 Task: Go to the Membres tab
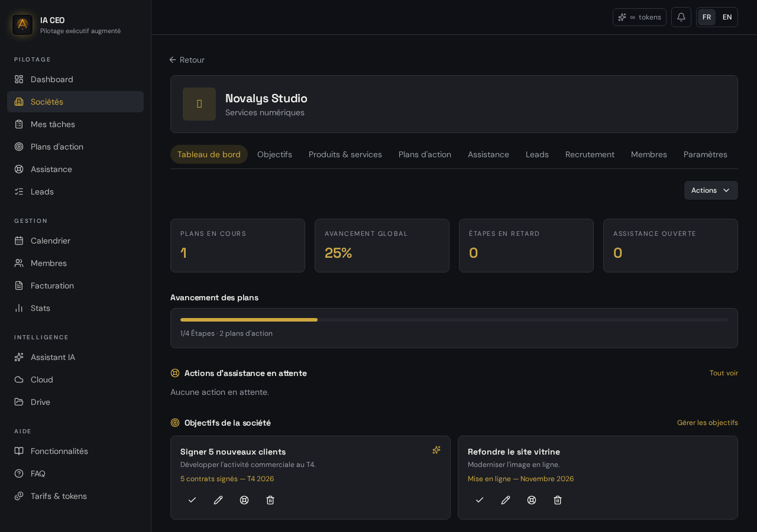[x=649, y=154]
